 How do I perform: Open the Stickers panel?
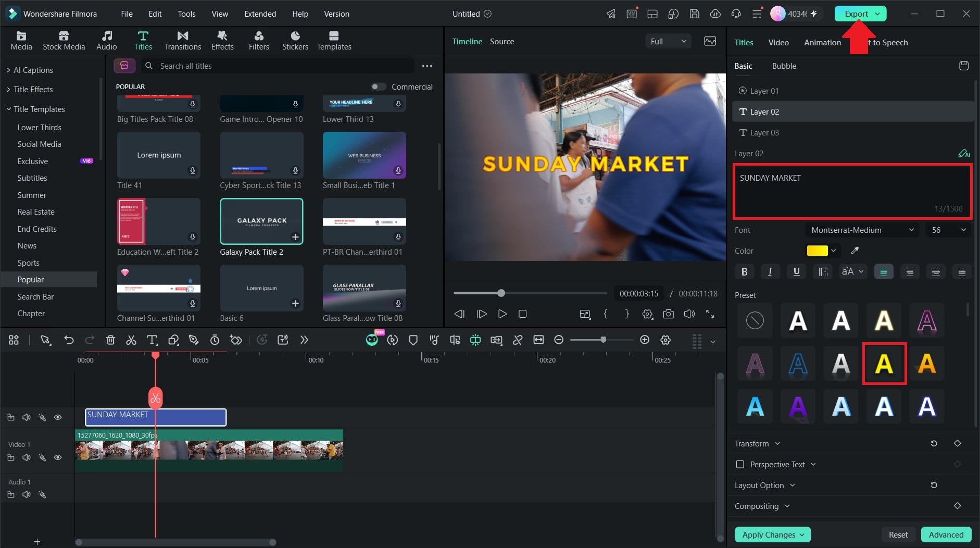295,41
